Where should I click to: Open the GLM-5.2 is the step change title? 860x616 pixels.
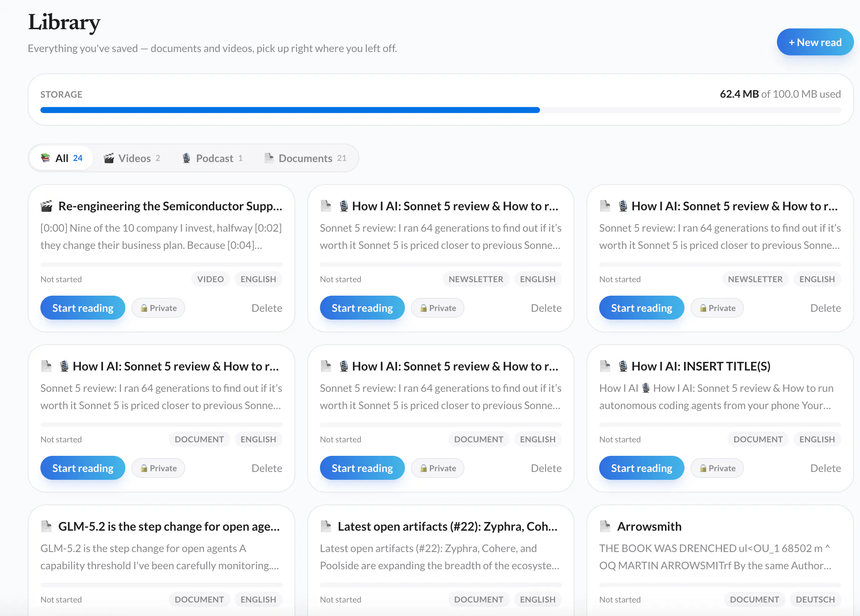(169, 526)
